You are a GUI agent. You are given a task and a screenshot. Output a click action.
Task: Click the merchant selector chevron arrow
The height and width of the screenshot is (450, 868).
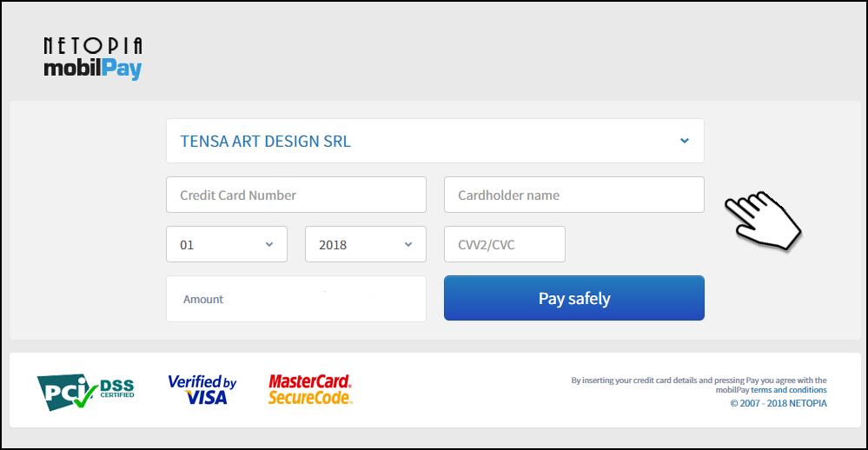pos(685,141)
